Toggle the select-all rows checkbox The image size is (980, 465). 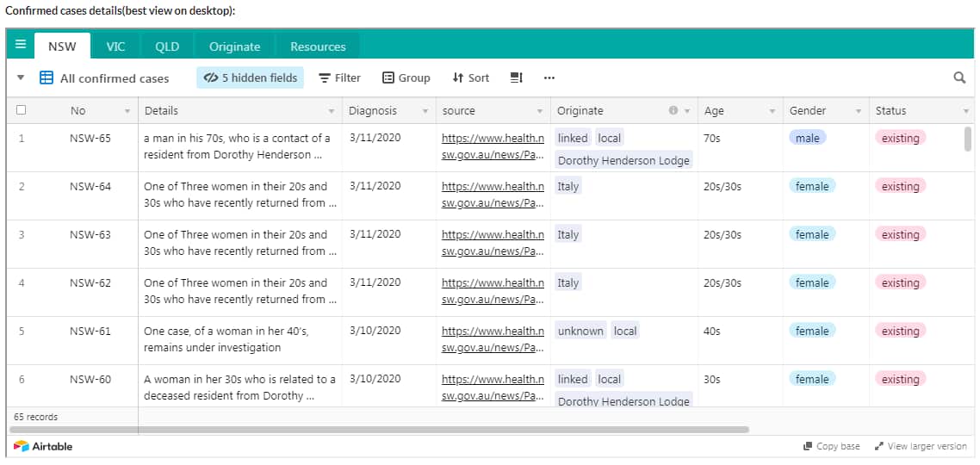pos(22,110)
